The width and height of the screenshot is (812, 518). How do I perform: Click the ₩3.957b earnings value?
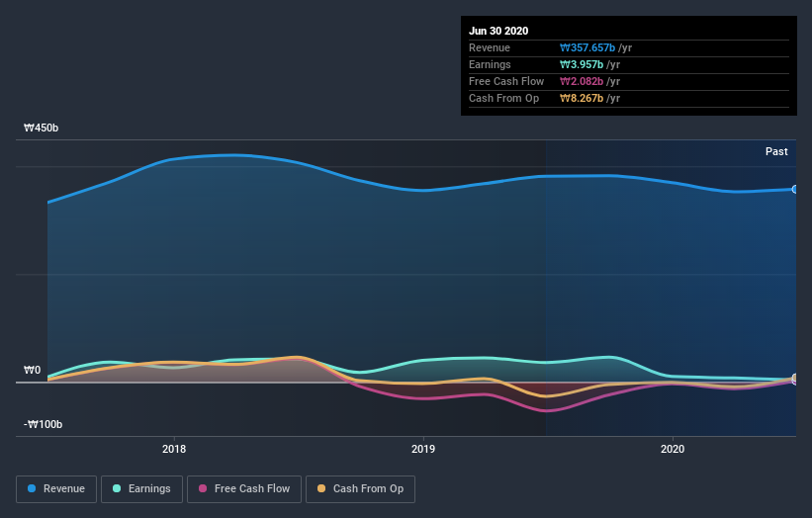point(581,64)
